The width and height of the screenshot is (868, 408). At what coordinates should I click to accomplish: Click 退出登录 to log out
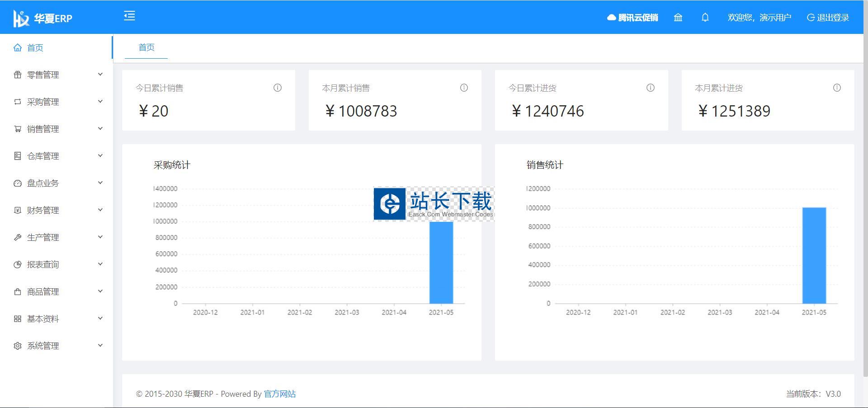click(828, 18)
